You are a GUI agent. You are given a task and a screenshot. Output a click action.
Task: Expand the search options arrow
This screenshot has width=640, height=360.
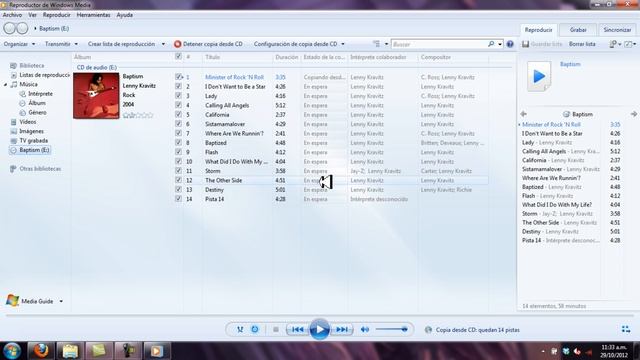click(x=500, y=44)
